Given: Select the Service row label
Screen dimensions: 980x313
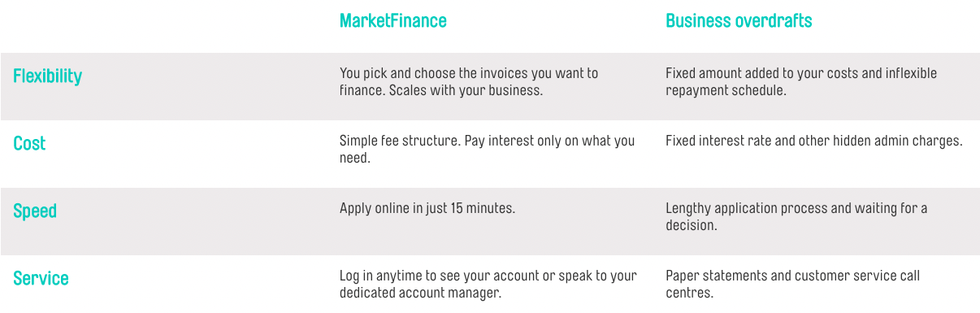Looking at the screenshot, I should (41, 279).
